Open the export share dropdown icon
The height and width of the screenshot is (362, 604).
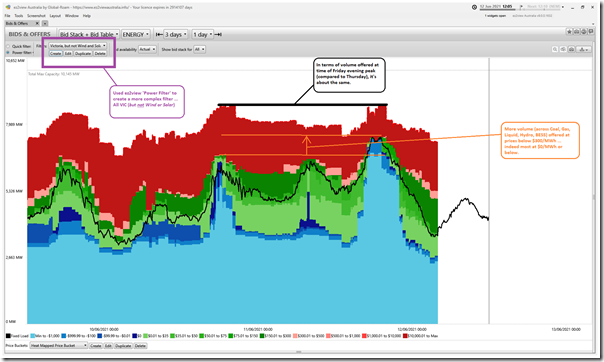click(x=583, y=49)
